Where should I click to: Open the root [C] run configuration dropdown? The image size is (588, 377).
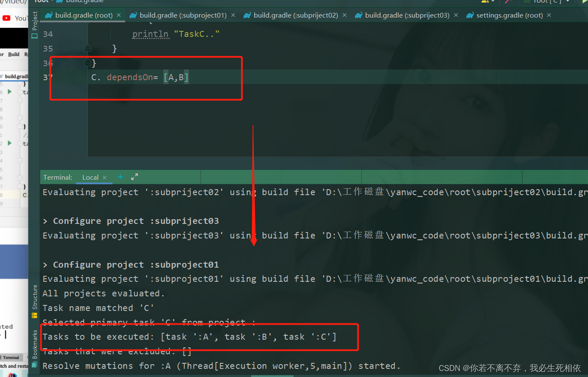(546, 2)
